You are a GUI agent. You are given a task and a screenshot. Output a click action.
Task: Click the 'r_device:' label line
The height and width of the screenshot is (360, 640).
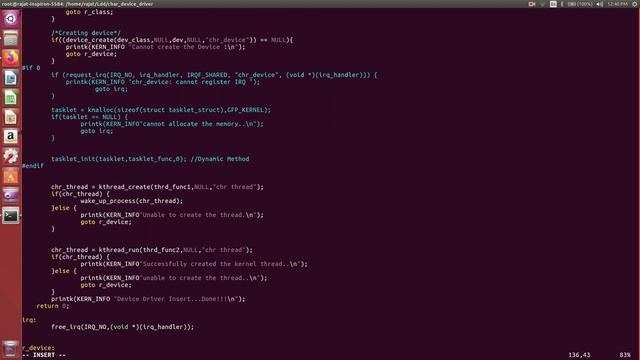[38, 348]
